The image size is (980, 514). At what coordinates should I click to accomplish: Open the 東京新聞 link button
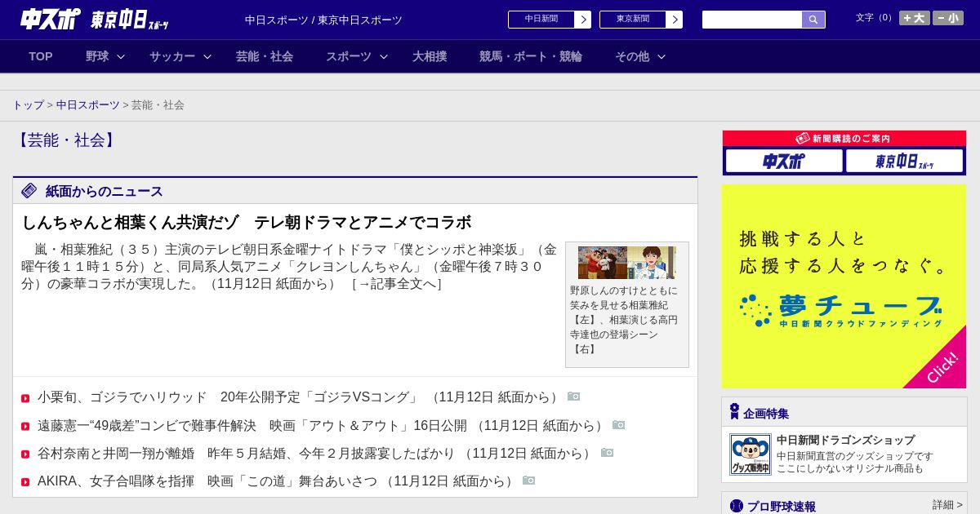tap(632, 20)
